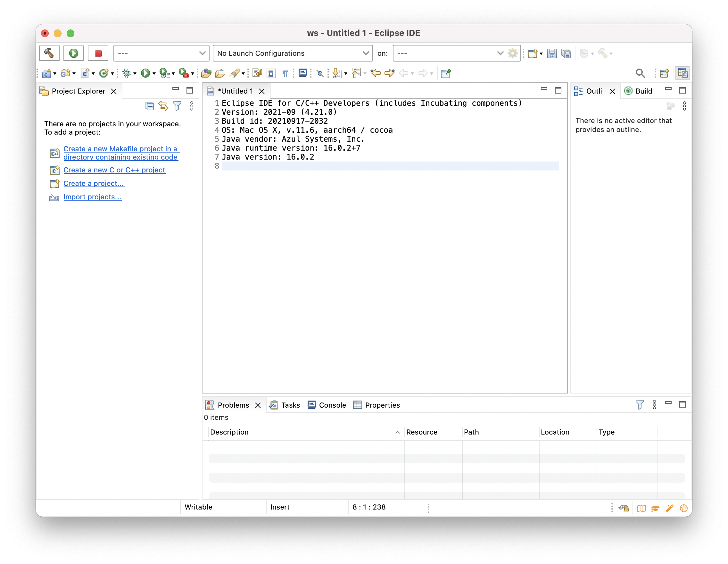Click the Save floppy disk icon

(552, 53)
